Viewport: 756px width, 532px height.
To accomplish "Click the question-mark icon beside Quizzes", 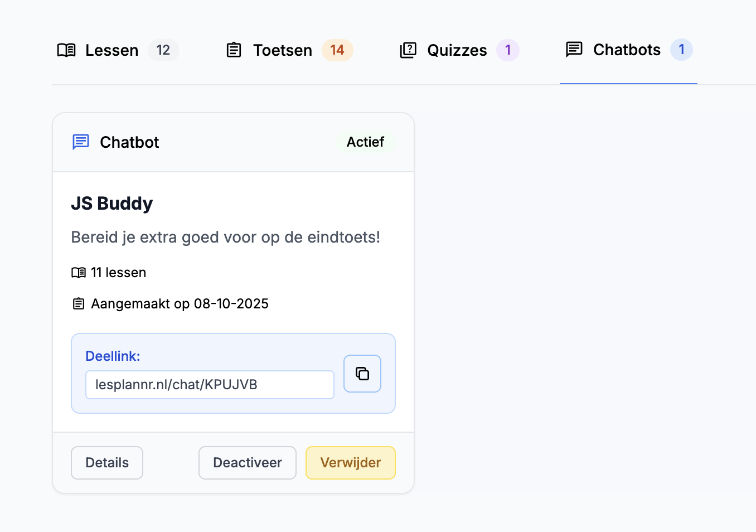I will tap(408, 50).
